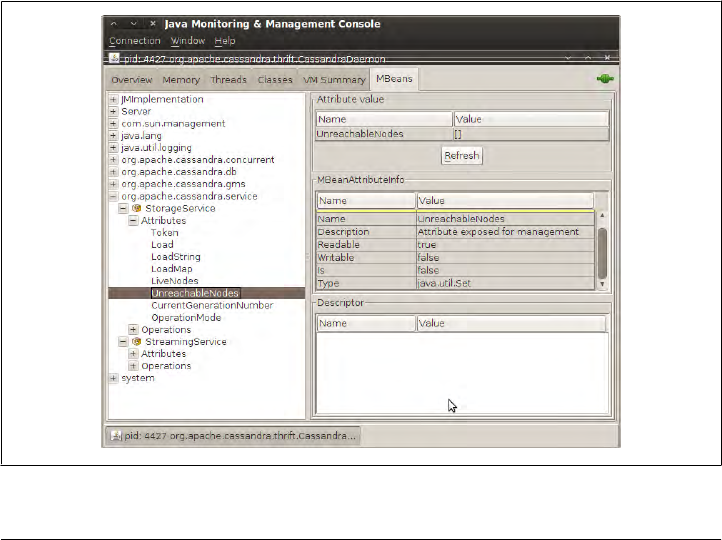
Task: Switch to the Overview tab
Action: tap(132, 80)
